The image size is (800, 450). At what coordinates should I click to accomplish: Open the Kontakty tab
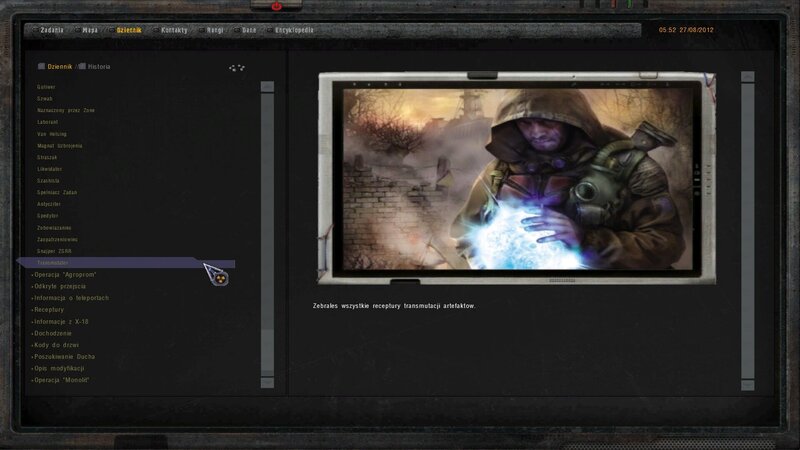pyautogui.click(x=173, y=30)
